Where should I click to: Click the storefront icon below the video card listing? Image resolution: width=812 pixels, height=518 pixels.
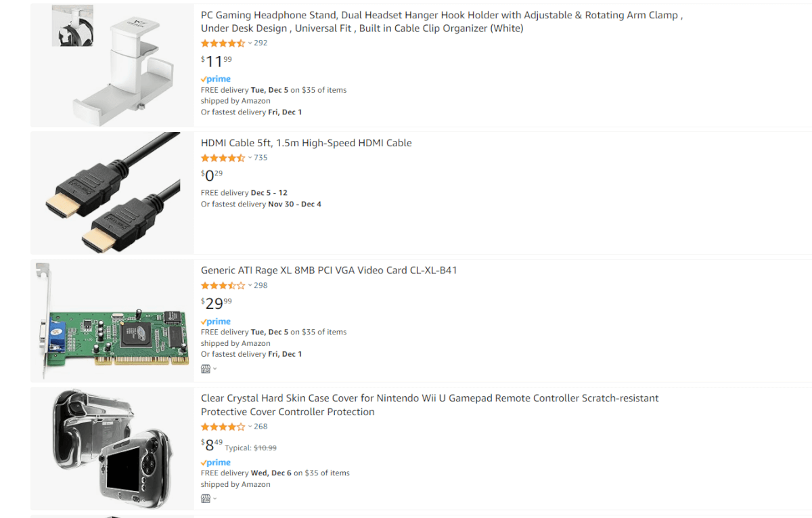tap(205, 368)
